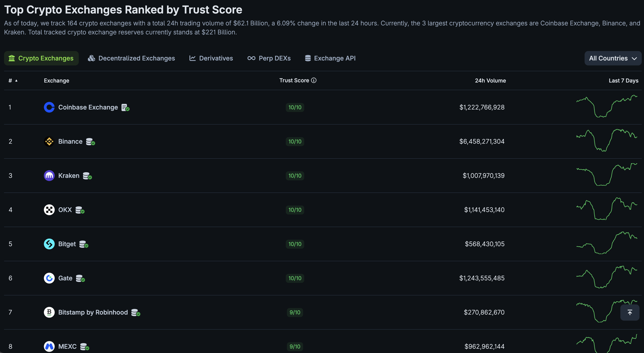This screenshot has height=353, width=644.
Task: Click Coinbase Exchange's 10/10 trust score badge
Action: click(295, 107)
